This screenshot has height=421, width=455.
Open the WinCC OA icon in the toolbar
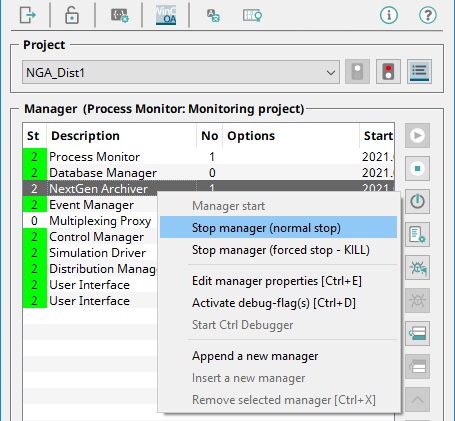click(166, 15)
